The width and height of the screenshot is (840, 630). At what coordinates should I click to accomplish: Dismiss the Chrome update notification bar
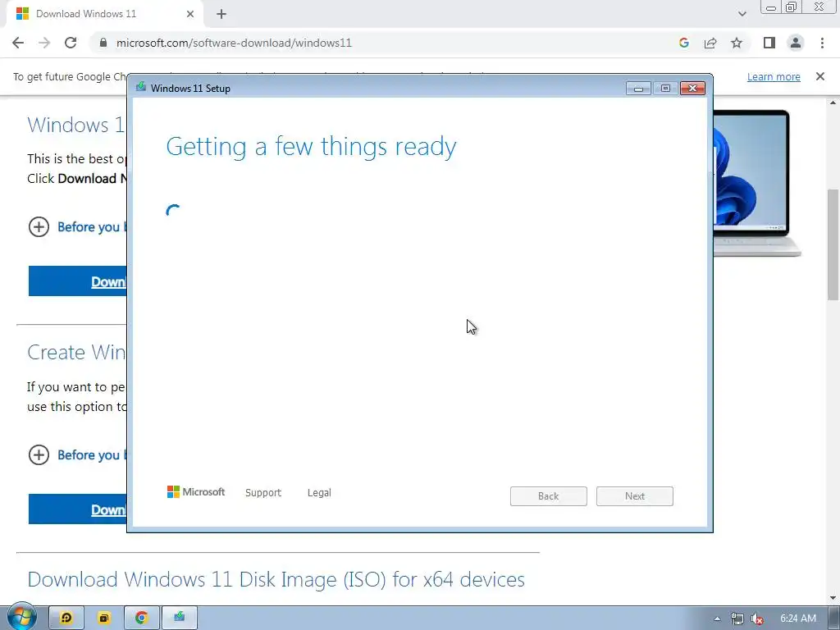tap(820, 76)
